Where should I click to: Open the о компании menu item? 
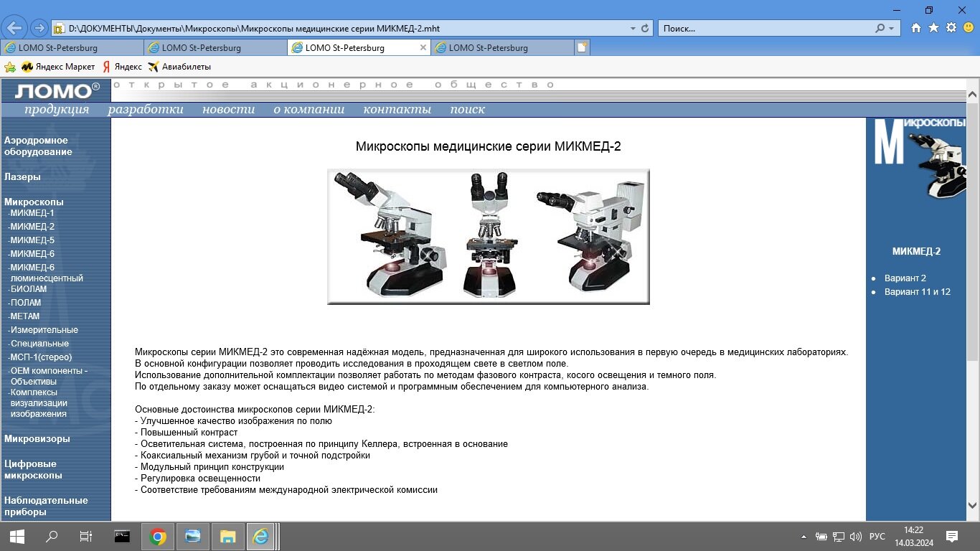309,110
